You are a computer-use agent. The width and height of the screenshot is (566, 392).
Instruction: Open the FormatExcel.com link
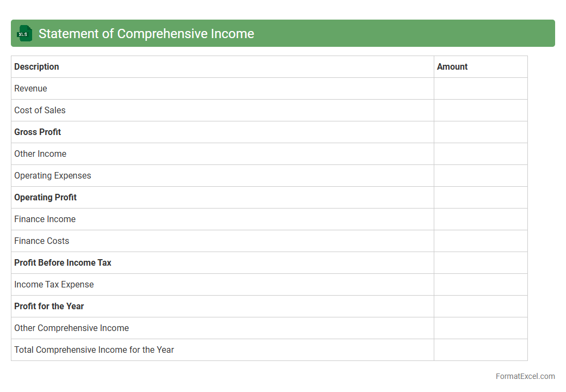click(525, 376)
